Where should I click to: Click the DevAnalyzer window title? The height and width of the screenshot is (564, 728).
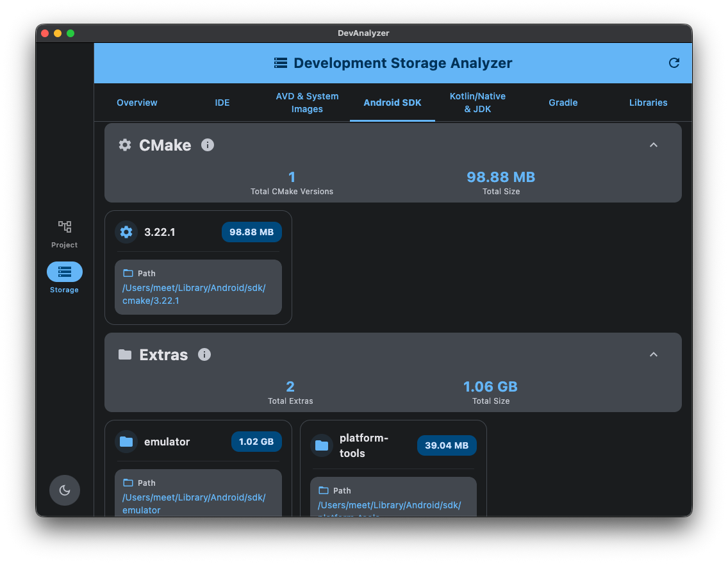pyautogui.click(x=363, y=33)
